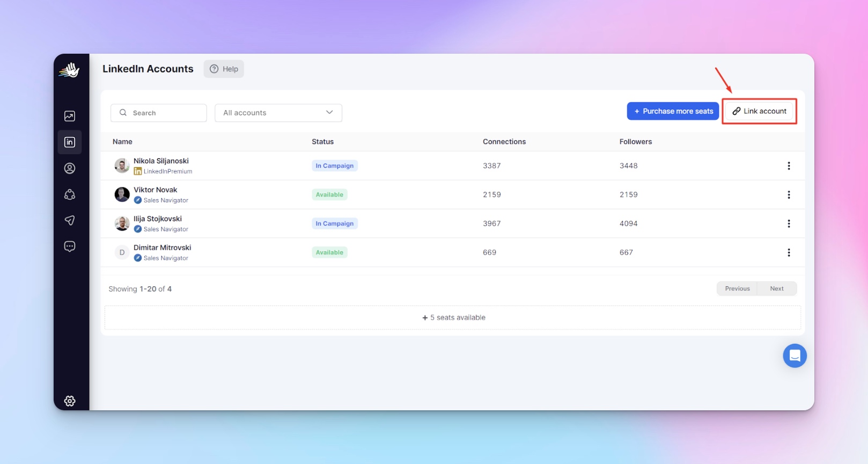Click Purchase more seats button

tap(673, 111)
